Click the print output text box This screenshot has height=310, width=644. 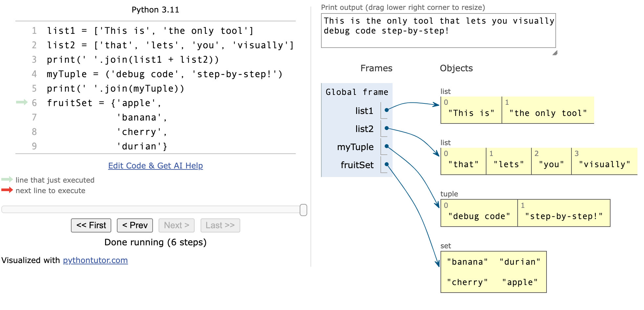(x=439, y=31)
